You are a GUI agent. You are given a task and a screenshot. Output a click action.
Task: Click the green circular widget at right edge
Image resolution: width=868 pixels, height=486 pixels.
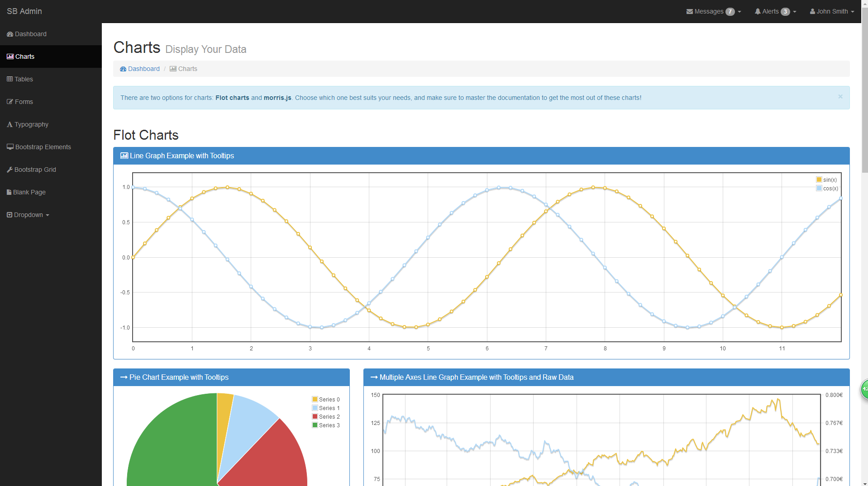pos(864,389)
